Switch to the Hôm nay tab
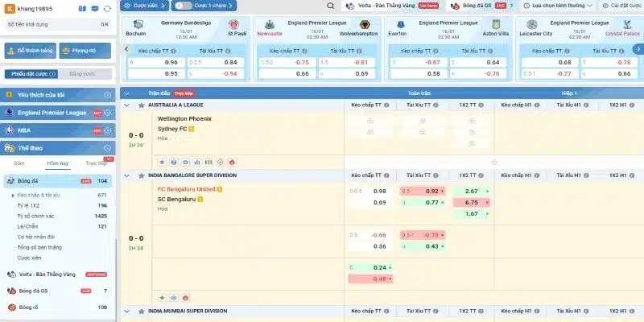This screenshot has width=644, height=322. pyautogui.click(x=57, y=163)
